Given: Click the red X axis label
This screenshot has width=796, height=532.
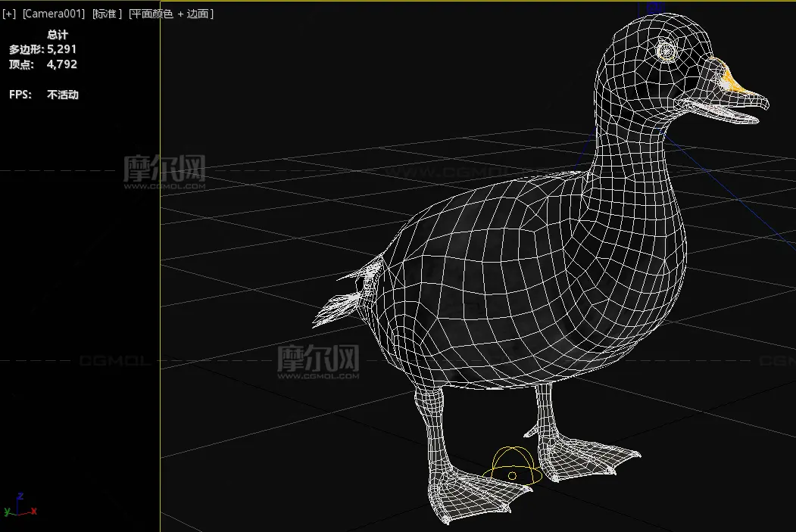Looking at the screenshot, I should (34, 512).
